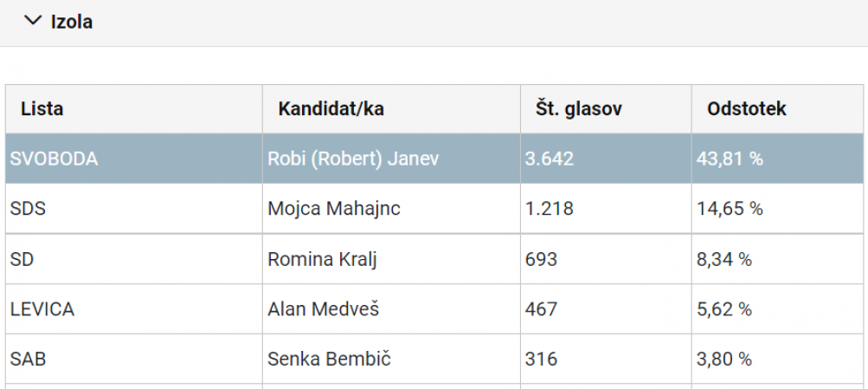The image size is (868, 389).
Task: Collapse the Izola section chevron
Action: tap(34, 21)
